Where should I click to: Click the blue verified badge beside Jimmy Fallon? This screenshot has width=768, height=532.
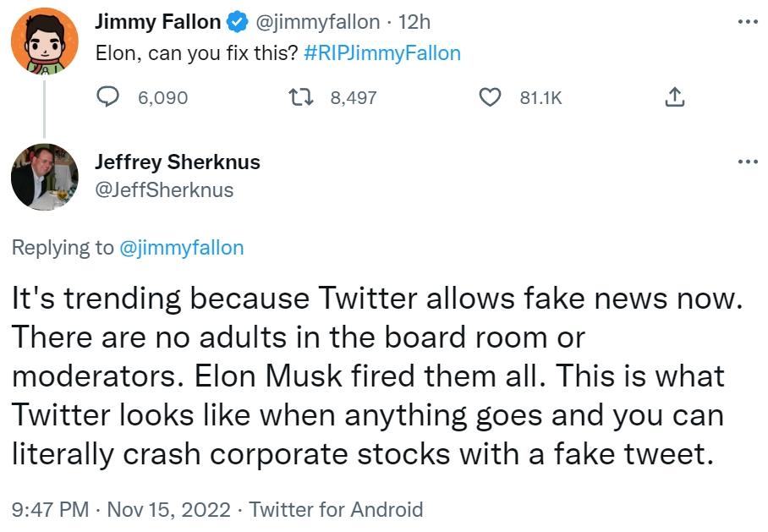pos(237,23)
